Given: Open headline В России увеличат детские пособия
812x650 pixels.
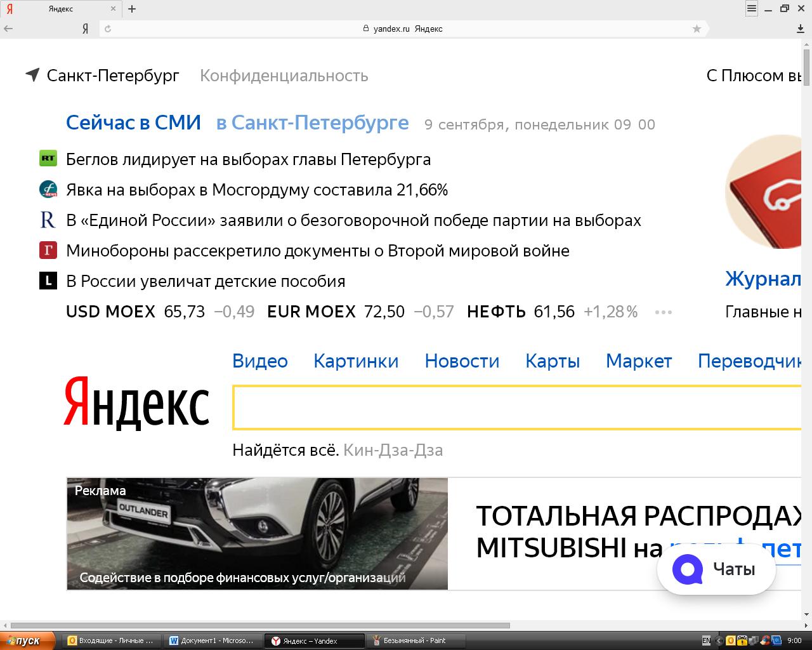Looking at the screenshot, I should point(206,281).
